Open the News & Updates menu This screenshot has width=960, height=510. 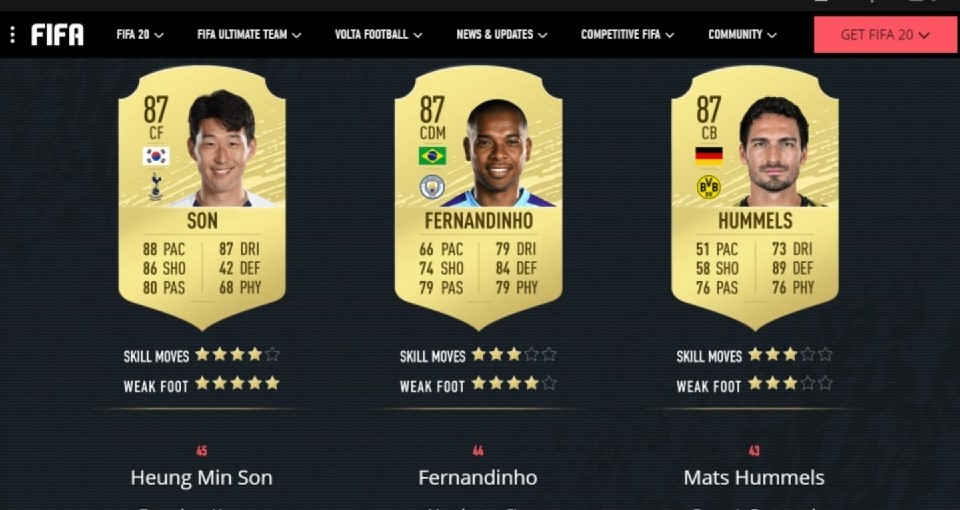coord(501,35)
